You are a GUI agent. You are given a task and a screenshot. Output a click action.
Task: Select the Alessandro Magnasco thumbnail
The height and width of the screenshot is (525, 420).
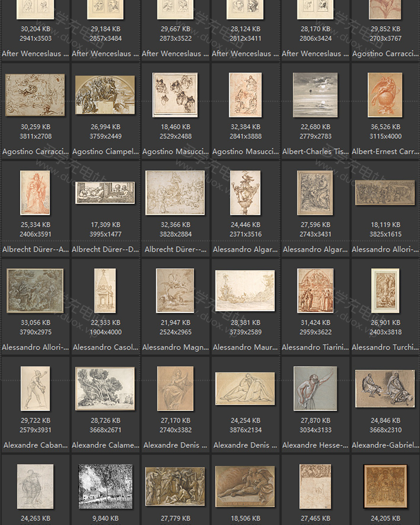coord(175,290)
